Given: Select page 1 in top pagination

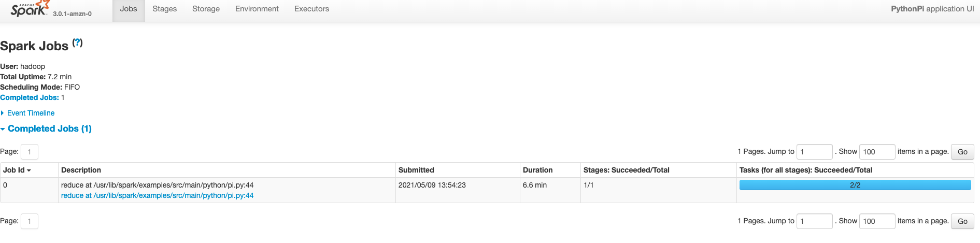Looking at the screenshot, I should click(x=30, y=152).
